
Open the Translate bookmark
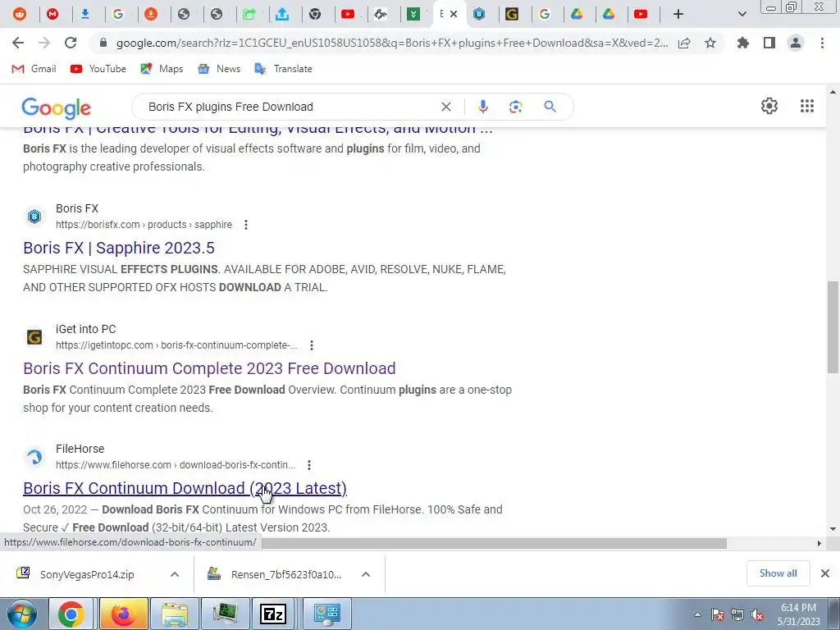pos(283,69)
